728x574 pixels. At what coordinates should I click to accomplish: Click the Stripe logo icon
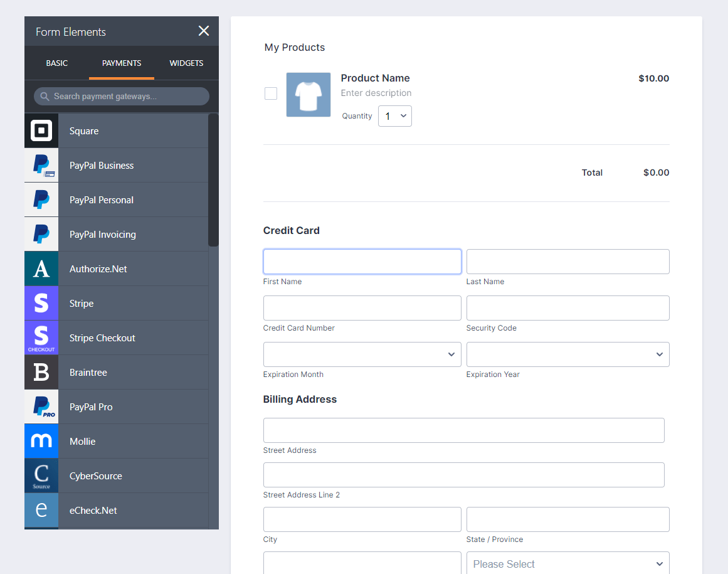click(41, 304)
